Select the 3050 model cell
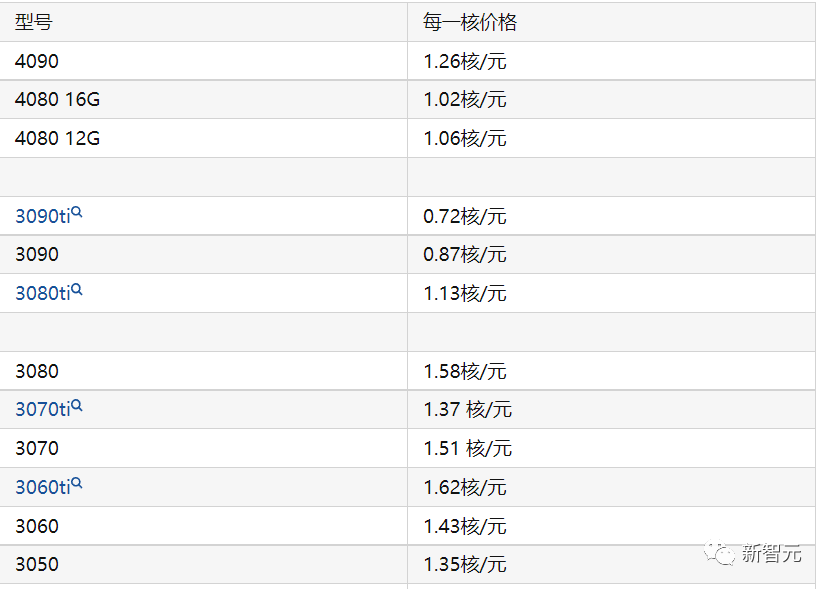 (x=37, y=565)
